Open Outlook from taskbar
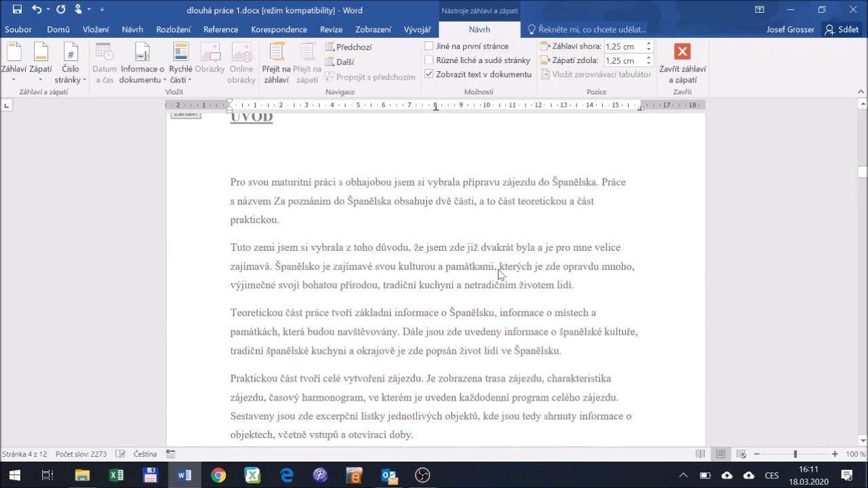Viewport: 868px width, 488px height. (x=389, y=475)
